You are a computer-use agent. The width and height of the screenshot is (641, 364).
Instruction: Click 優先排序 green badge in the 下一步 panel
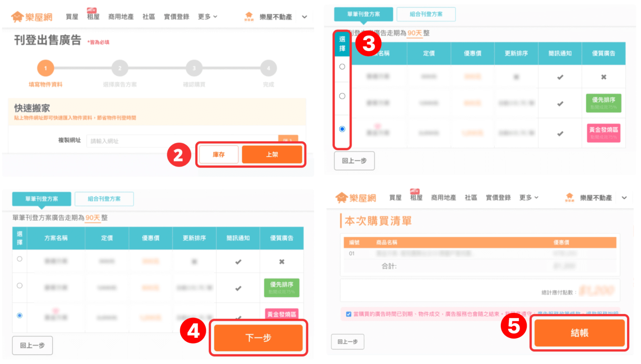(282, 288)
